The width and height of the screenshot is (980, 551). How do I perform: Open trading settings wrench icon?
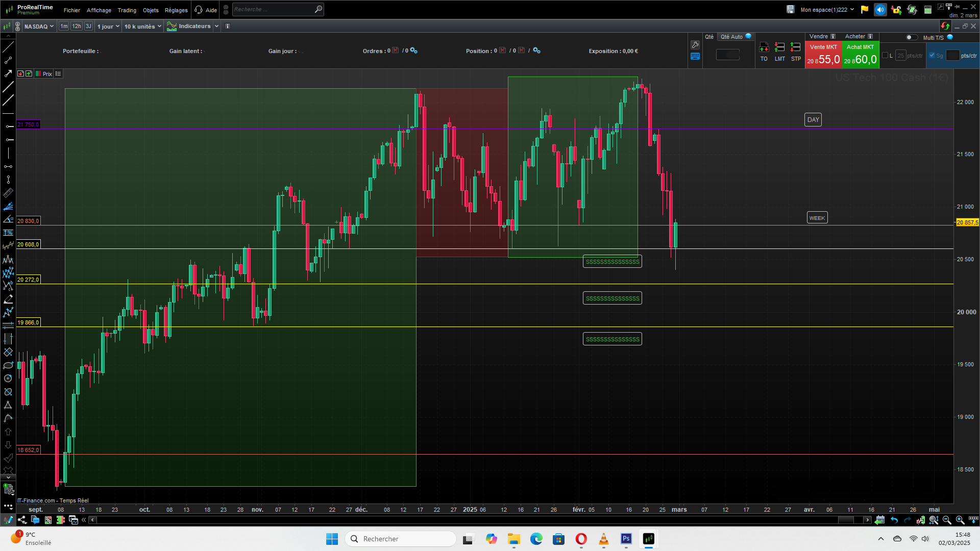pyautogui.click(x=695, y=45)
